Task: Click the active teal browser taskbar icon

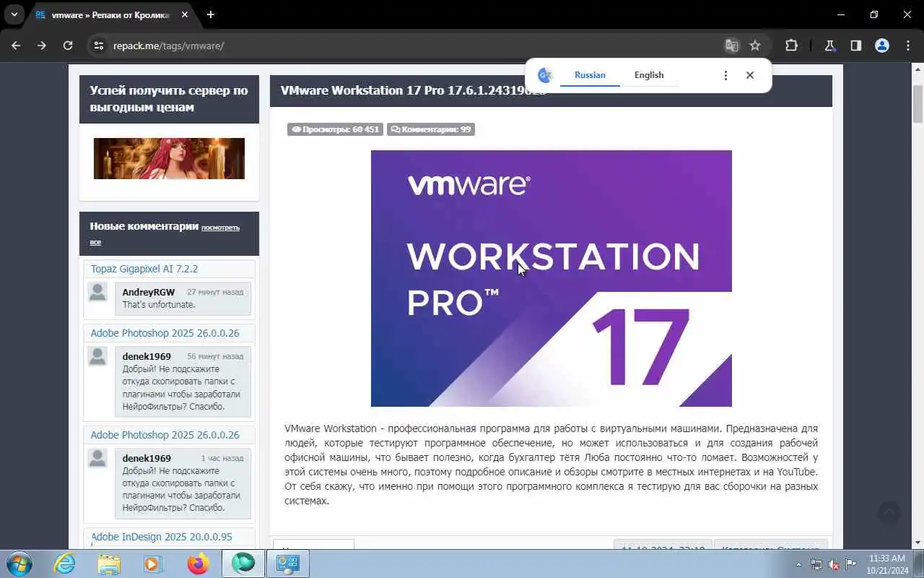Action: click(x=243, y=564)
